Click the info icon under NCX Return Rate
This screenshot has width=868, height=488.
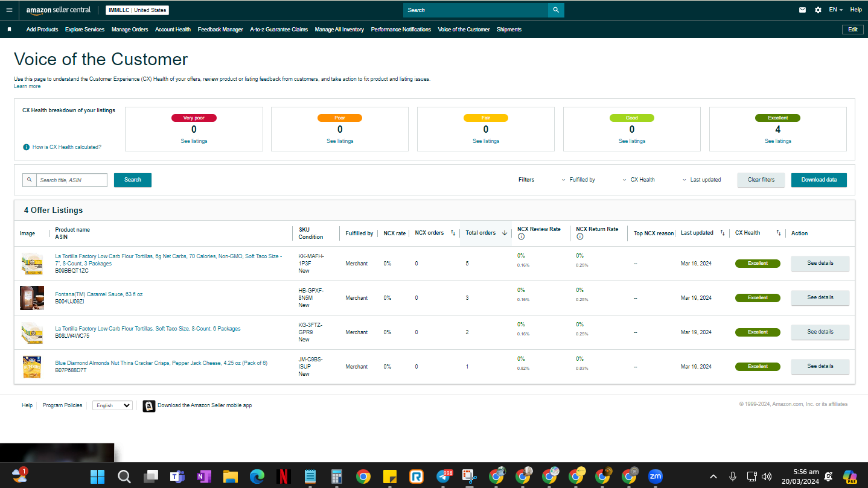(x=579, y=236)
